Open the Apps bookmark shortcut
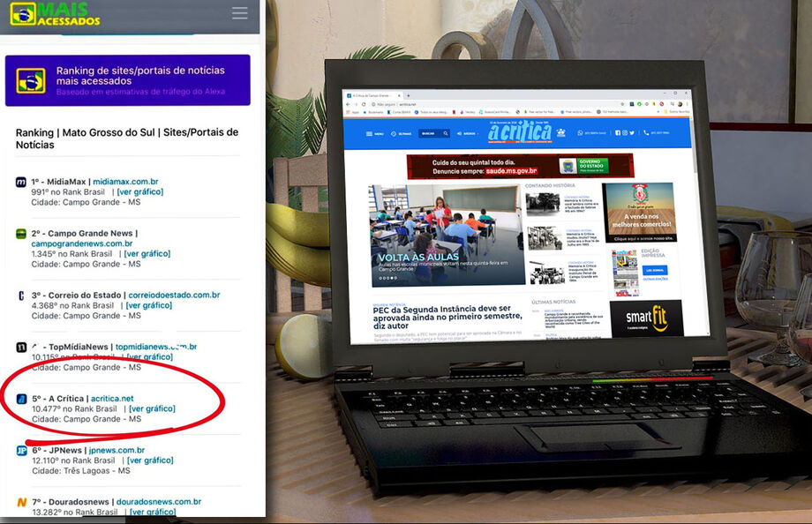The height and width of the screenshot is (524, 812). [x=353, y=112]
